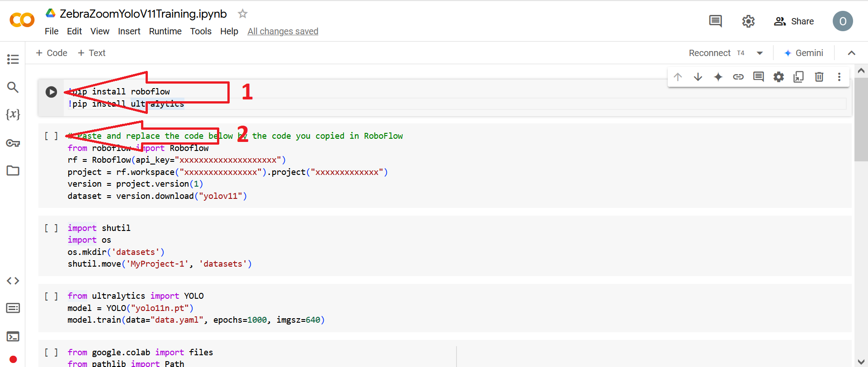Image resolution: width=868 pixels, height=367 pixels.
Task: Click in the api_key string text
Action: [x=228, y=160]
